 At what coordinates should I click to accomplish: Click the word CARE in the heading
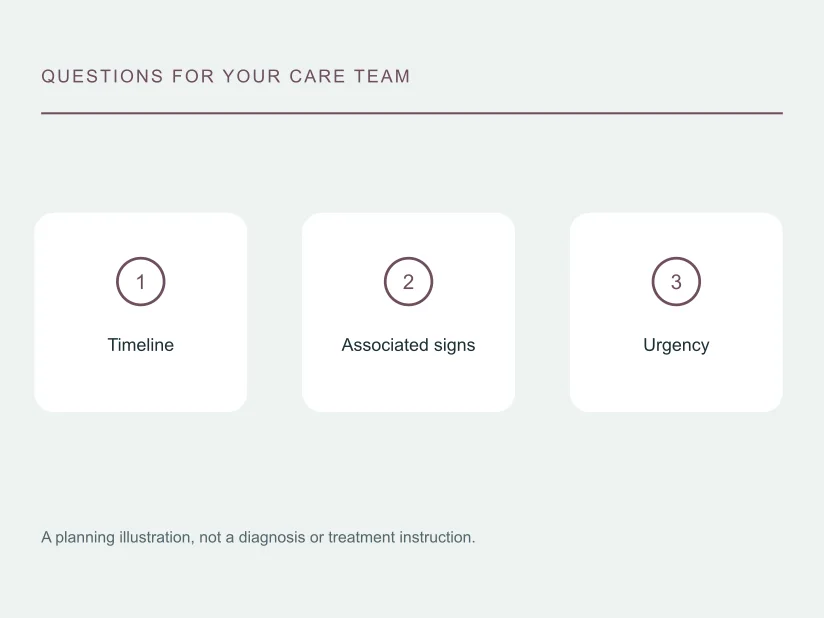(317, 76)
